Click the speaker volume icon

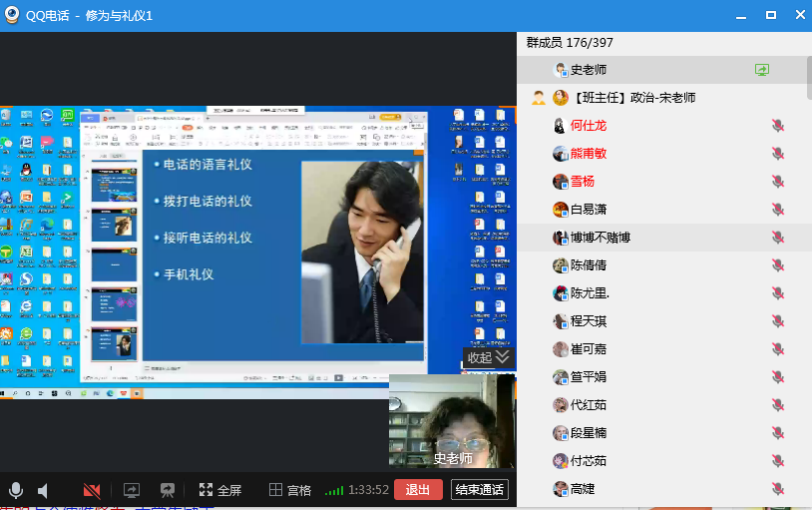click(43, 490)
